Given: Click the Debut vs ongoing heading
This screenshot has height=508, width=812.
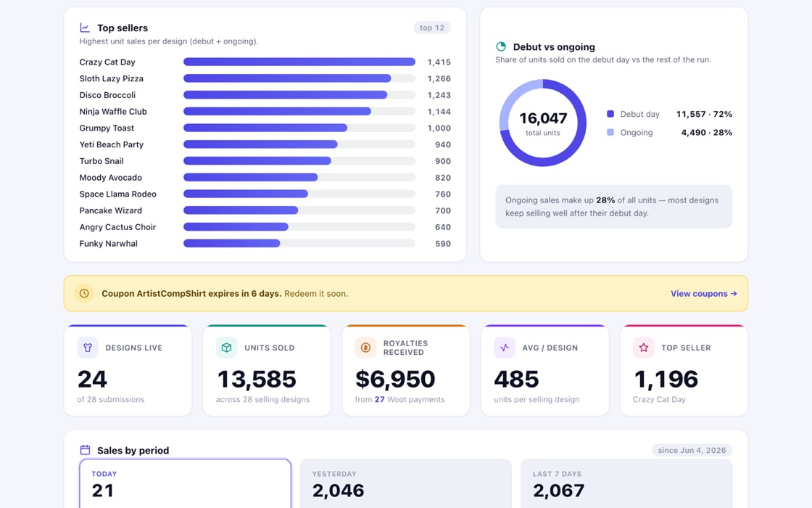Looking at the screenshot, I should pos(554,46).
